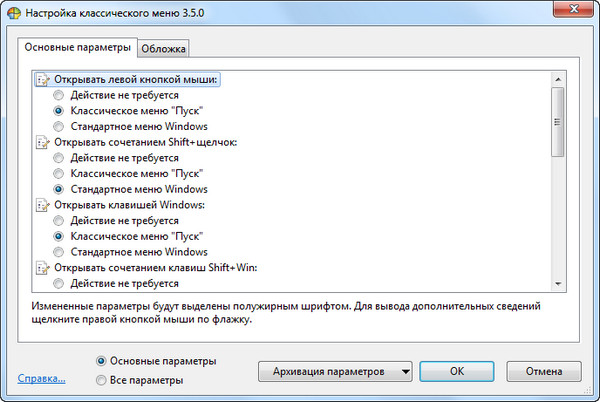Image resolution: width=600 pixels, height=402 pixels.
Task: Select the bottom "Основные параметры" radio option
Action: [x=102, y=361]
